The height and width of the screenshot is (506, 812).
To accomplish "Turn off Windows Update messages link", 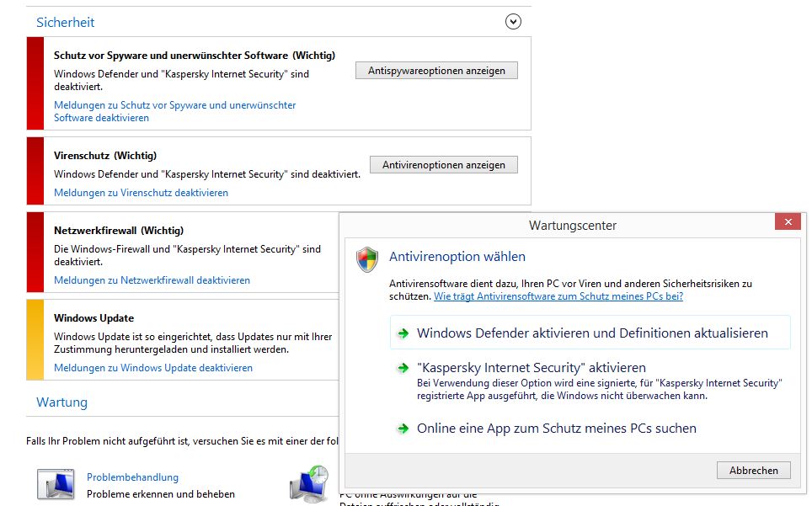I will [152, 368].
